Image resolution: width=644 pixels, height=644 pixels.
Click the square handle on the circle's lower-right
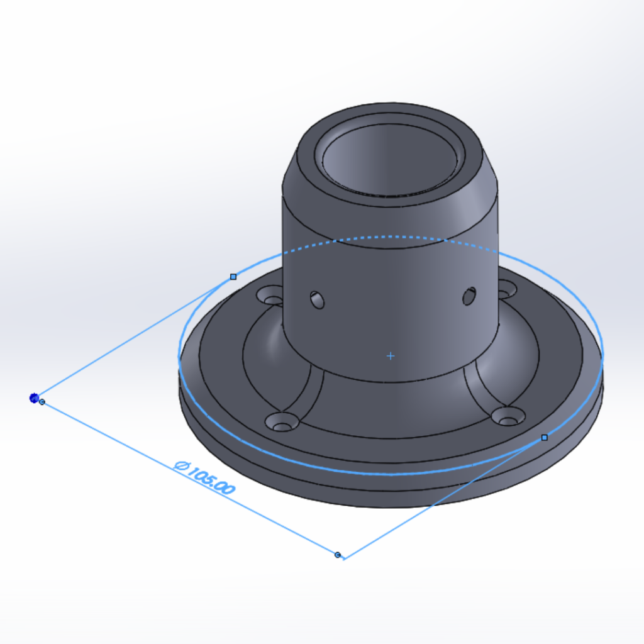tap(545, 437)
